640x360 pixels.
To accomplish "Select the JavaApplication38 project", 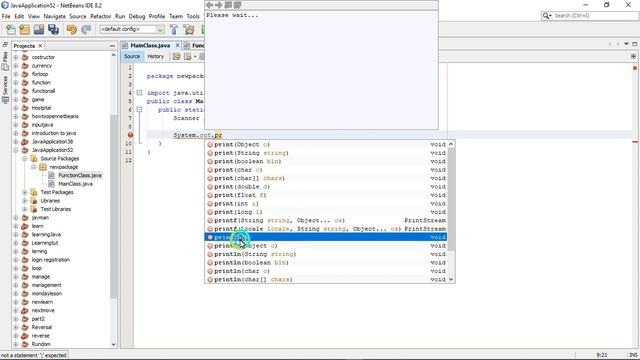I will (52, 142).
